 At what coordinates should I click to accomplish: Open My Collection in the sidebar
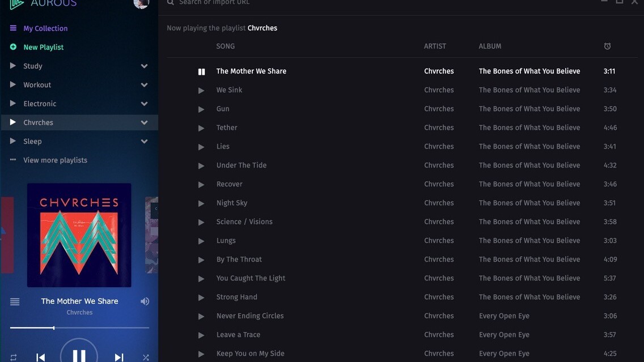click(45, 28)
